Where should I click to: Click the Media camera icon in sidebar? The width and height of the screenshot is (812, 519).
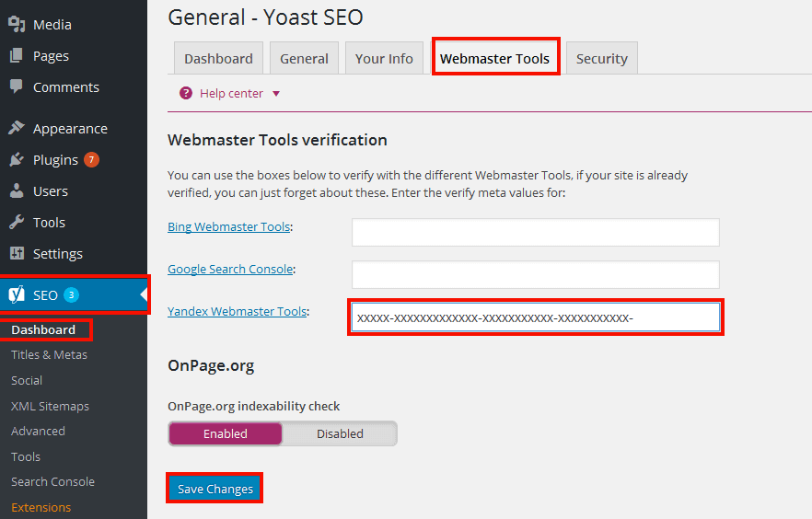pyautogui.click(x=17, y=24)
